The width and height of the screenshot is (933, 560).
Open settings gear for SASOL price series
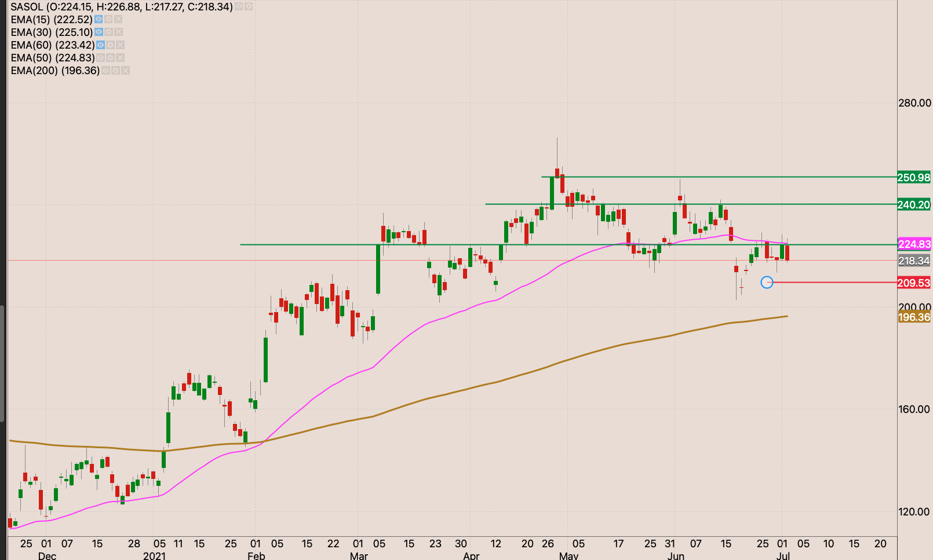pyautogui.click(x=249, y=6)
